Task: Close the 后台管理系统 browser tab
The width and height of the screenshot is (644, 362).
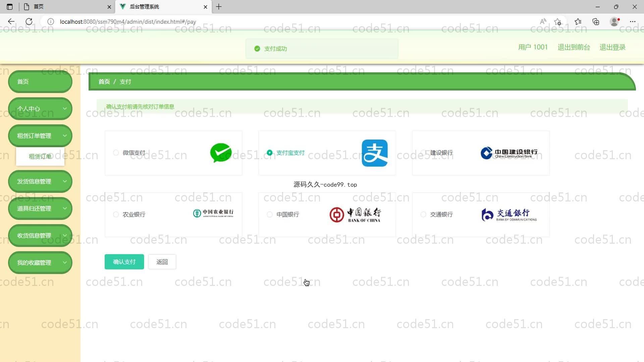Action: tap(205, 7)
